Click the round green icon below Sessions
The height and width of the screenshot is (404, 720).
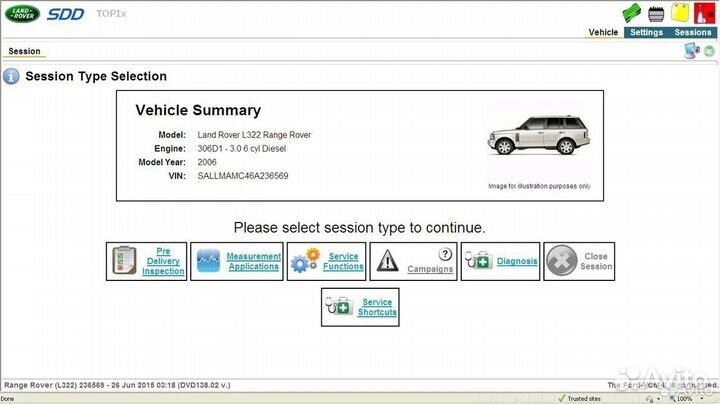tap(708, 52)
